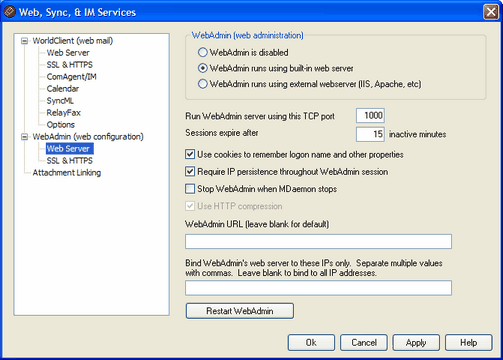
Task: Select WebAdmin (web configuration) tree node
Action: (x=88, y=137)
